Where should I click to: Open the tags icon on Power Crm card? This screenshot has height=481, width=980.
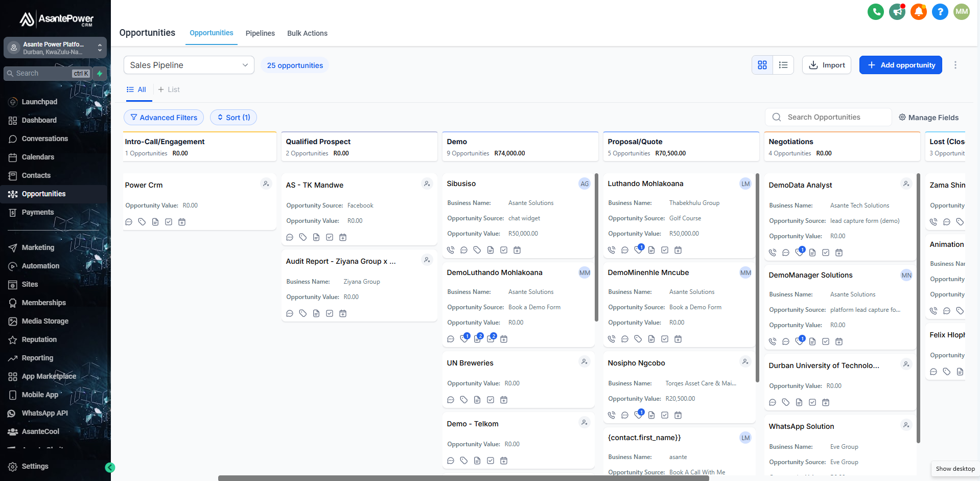(x=142, y=222)
